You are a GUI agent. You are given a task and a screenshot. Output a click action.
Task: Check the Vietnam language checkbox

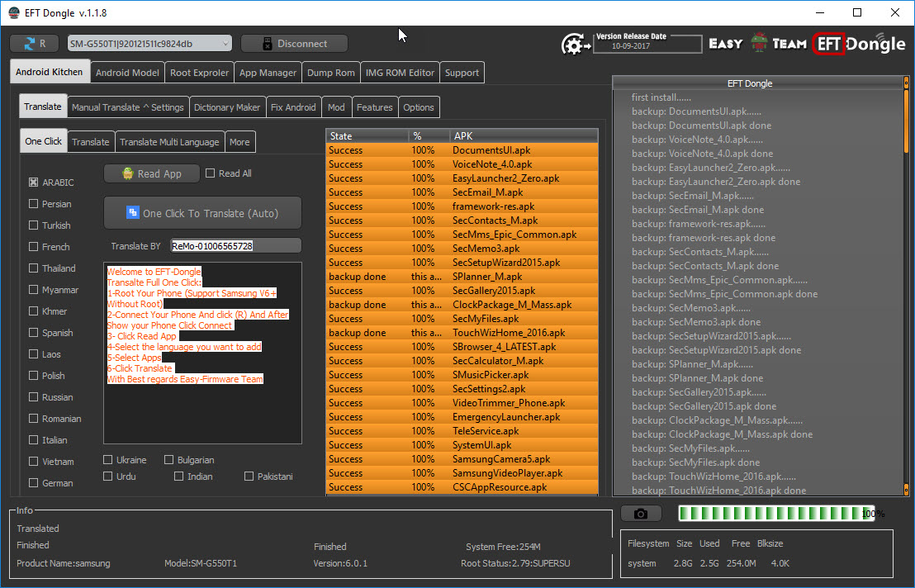click(x=33, y=461)
